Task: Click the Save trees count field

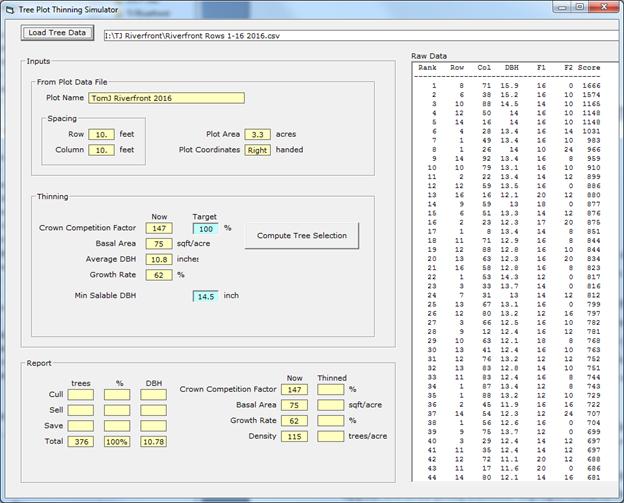Action: [81, 426]
